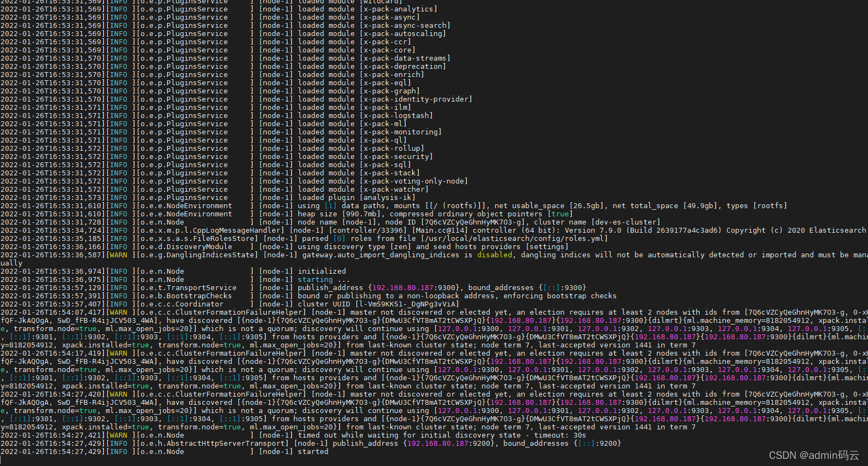868x466 pixels.
Task: Select the gateway.auto_import_dangling_indices setting name
Action: pyautogui.click(x=381, y=255)
